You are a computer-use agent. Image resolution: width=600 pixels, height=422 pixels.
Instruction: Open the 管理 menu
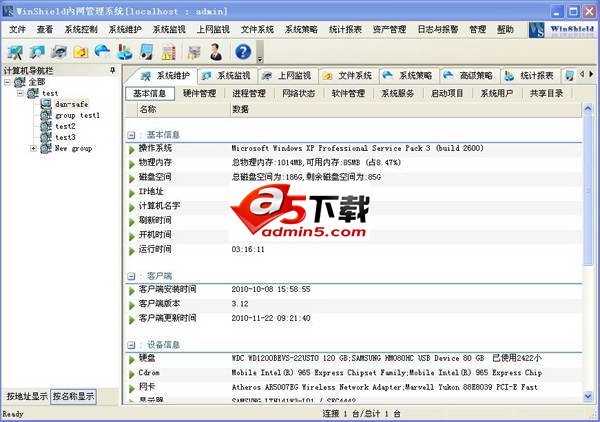click(x=478, y=29)
